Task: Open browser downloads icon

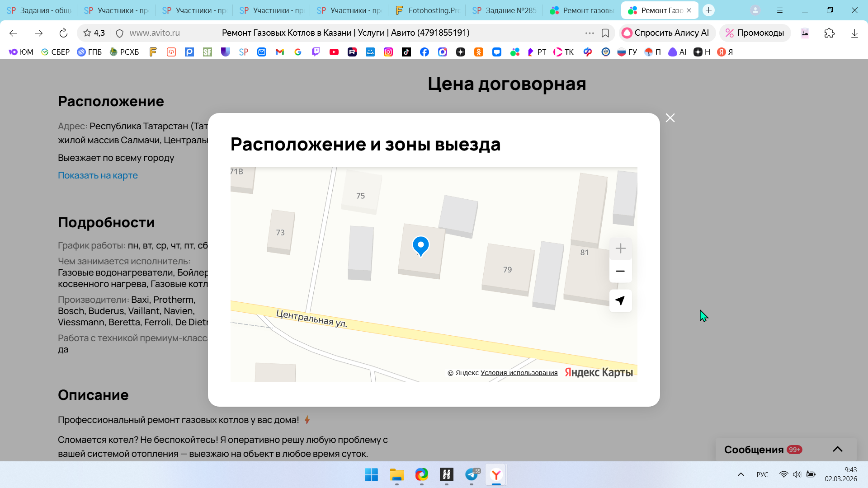Action: pyautogui.click(x=854, y=33)
